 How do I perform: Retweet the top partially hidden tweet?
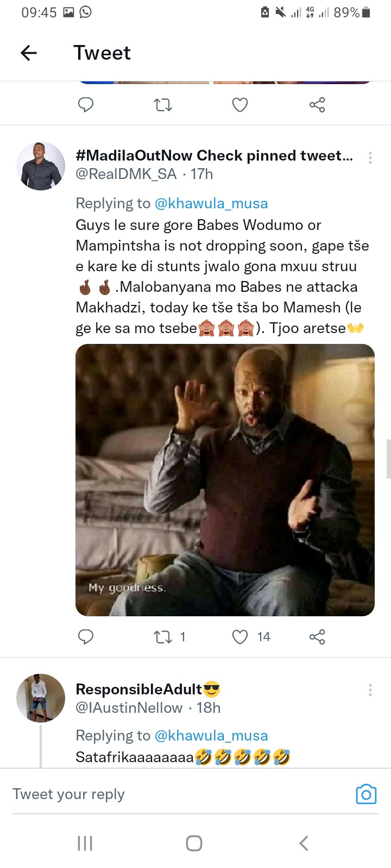click(x=163, y=104)
